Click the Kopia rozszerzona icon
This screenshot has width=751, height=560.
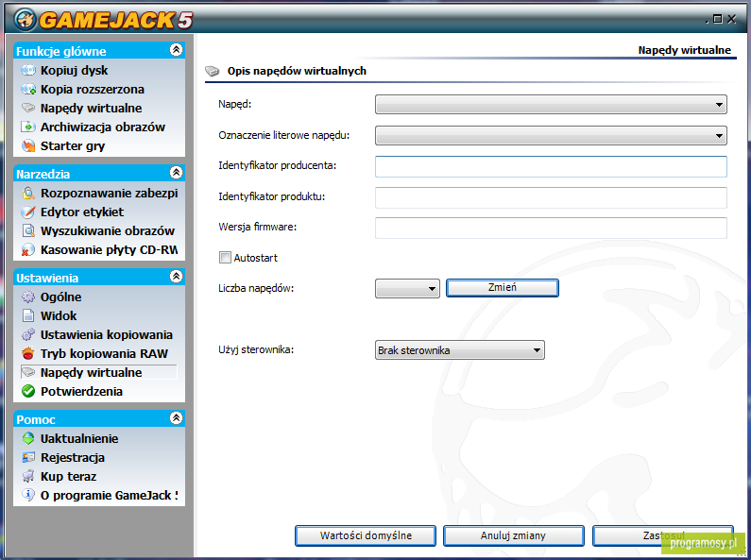28,90
